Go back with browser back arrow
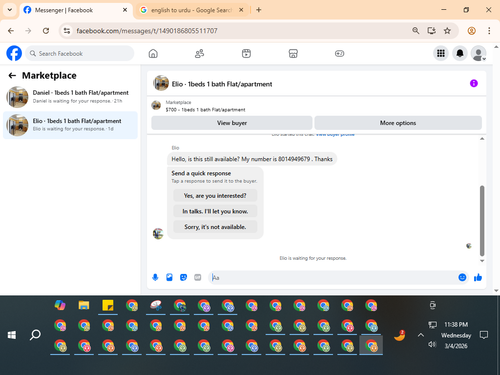500x375 pixels. (x=11, y=31)
